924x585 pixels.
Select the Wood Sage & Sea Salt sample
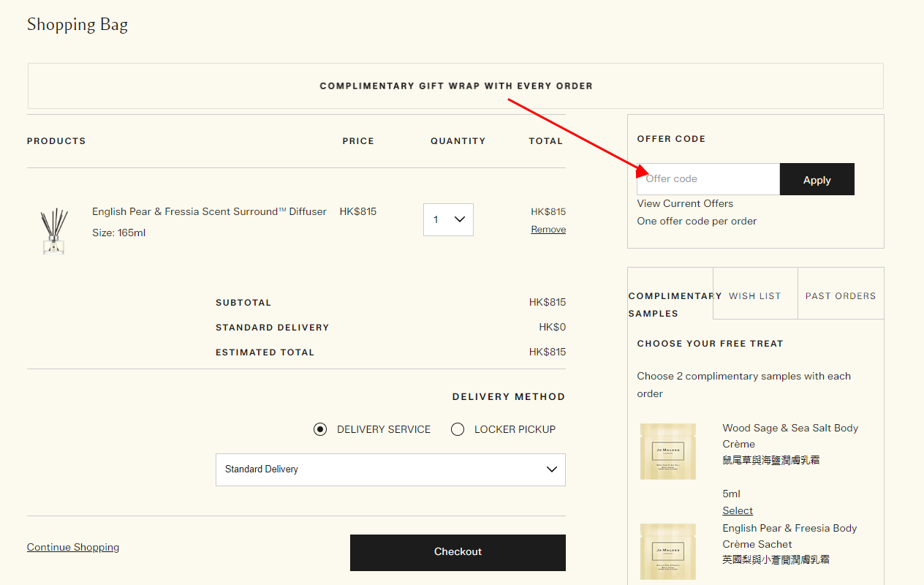(x=738, y=510)
